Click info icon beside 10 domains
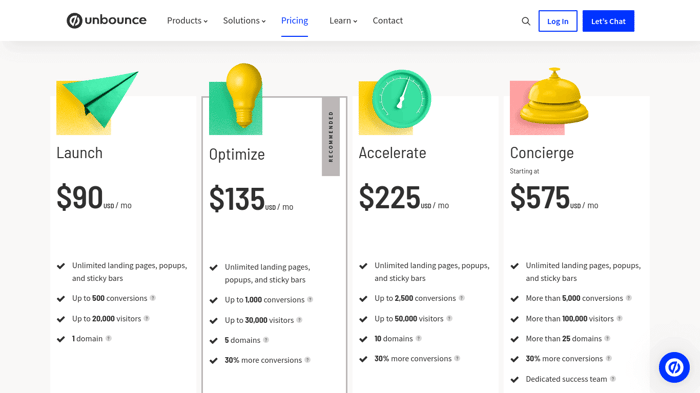The height and width of the screenshot is (393, 700). coord(419,339)
